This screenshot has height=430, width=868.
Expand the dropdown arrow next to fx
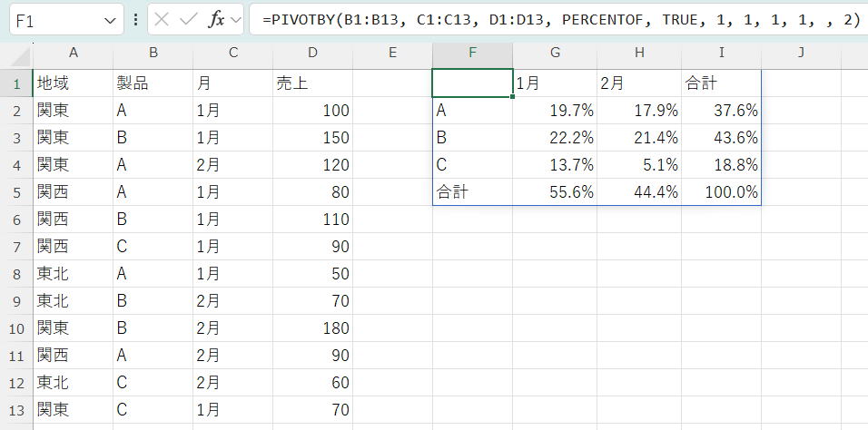point(236,21)
